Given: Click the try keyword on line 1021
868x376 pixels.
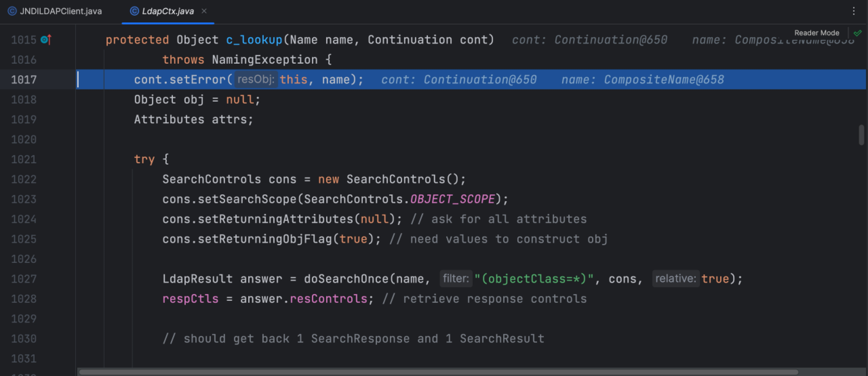Looking at the screenshot, I should pos(144,159).
